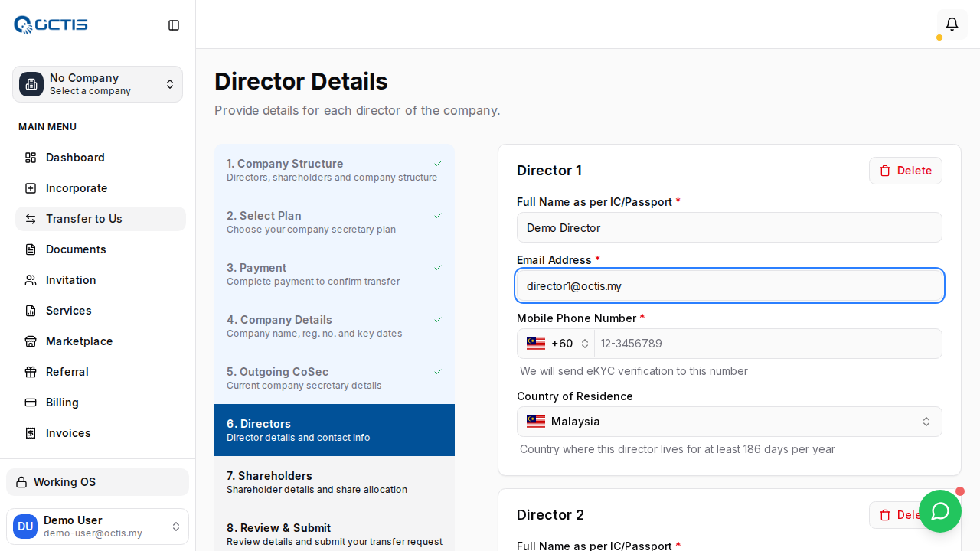
Task: Click the demo-user@octis.my email text
Action: tap(93, 533)
